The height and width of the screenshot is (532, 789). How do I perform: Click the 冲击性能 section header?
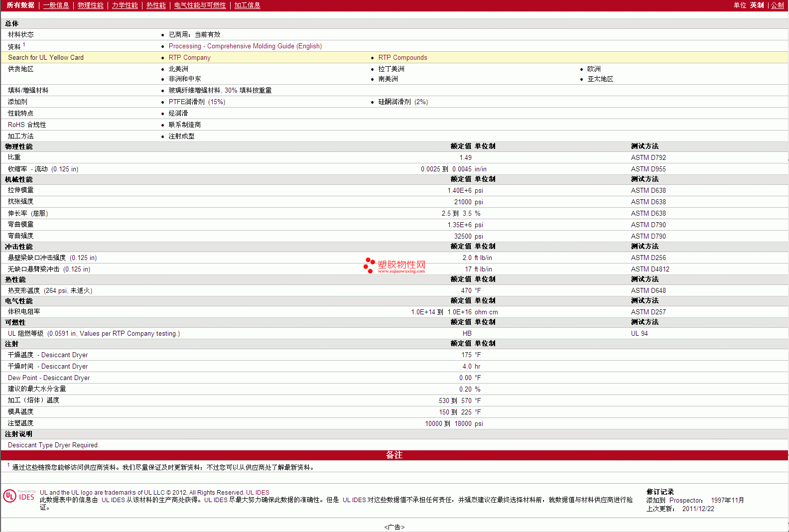click(18, 247)
